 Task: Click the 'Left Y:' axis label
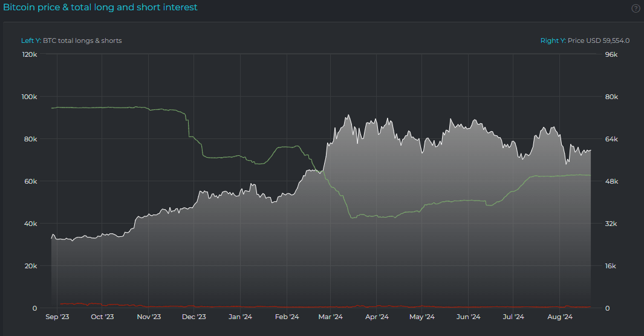(x=31, y=40)
